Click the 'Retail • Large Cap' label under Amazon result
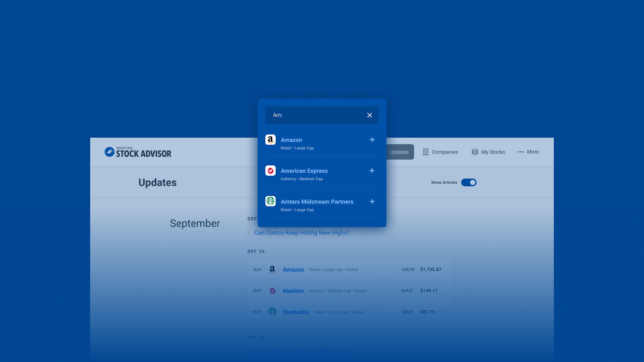The image size is (644, 362). pyautogui.click(x=297, y=148)
